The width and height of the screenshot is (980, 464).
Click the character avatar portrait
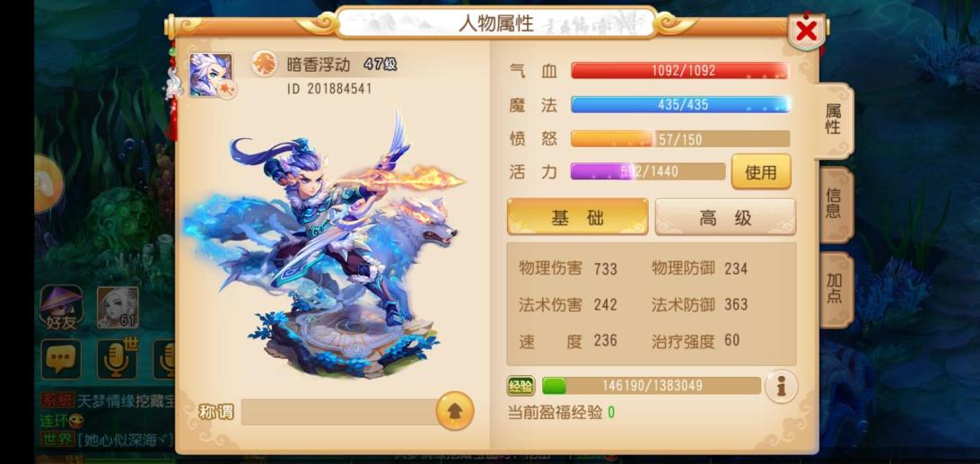click(x=211, y=75)
